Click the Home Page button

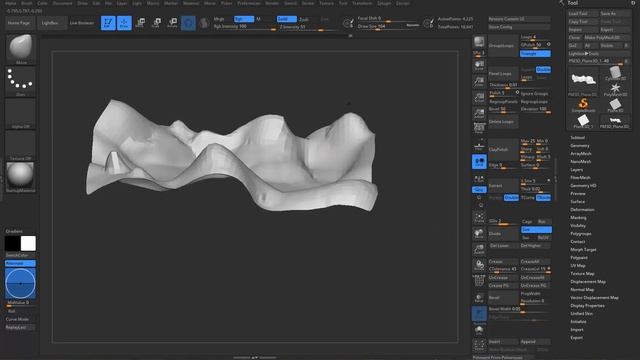19,23
